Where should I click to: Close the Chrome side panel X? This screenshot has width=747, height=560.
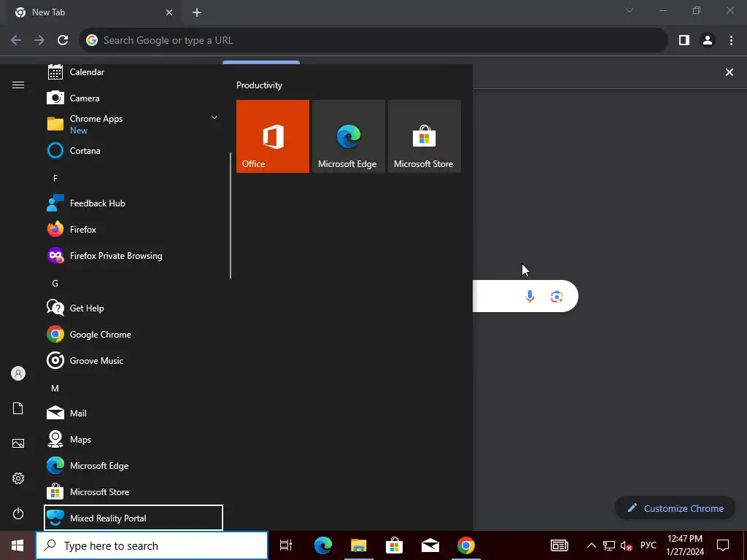tap(729, 72)
